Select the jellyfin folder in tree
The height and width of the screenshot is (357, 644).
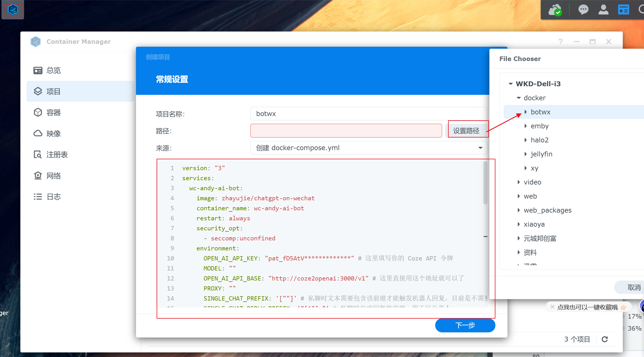pyautogui.click(x=541, y=154)
